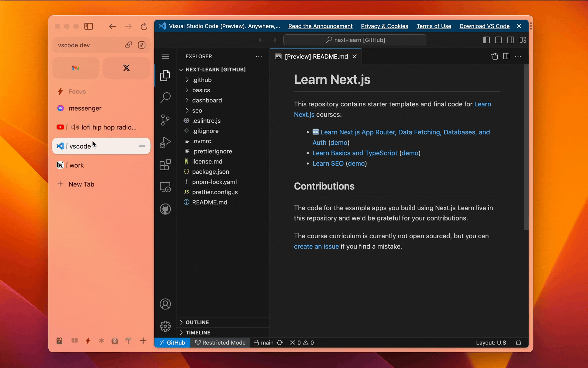588x368 pixels.
Task: Click Restricted Mode in status bar
Action: (220, 343)
